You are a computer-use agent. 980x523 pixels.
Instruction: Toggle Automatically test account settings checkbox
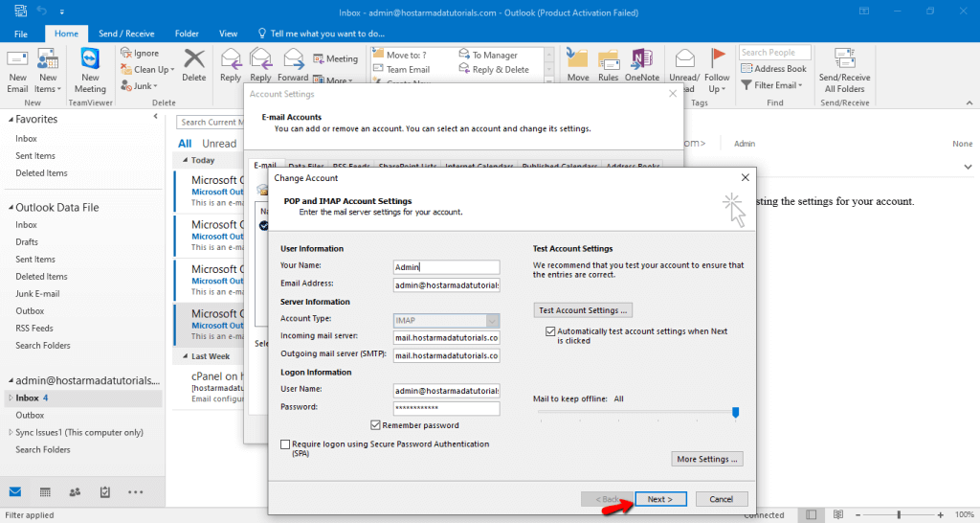point(550,331)
